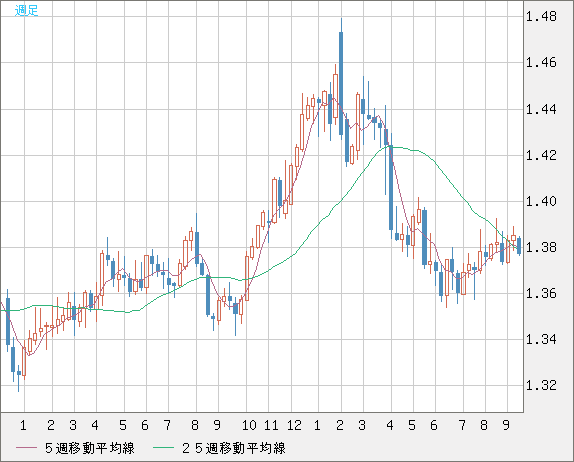Click the 1.44 price axis label
The height and width of the screenshot is (462, 574).
[x=541, y=109]
